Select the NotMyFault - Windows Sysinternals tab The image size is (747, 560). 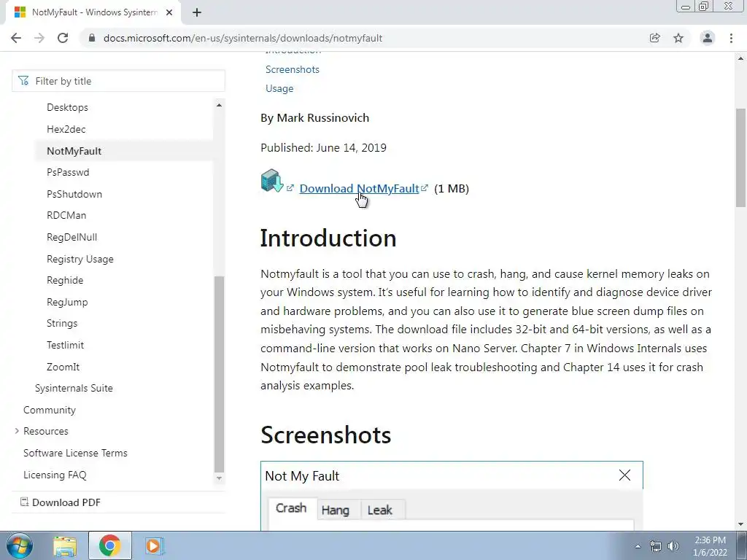click(93, 12)
